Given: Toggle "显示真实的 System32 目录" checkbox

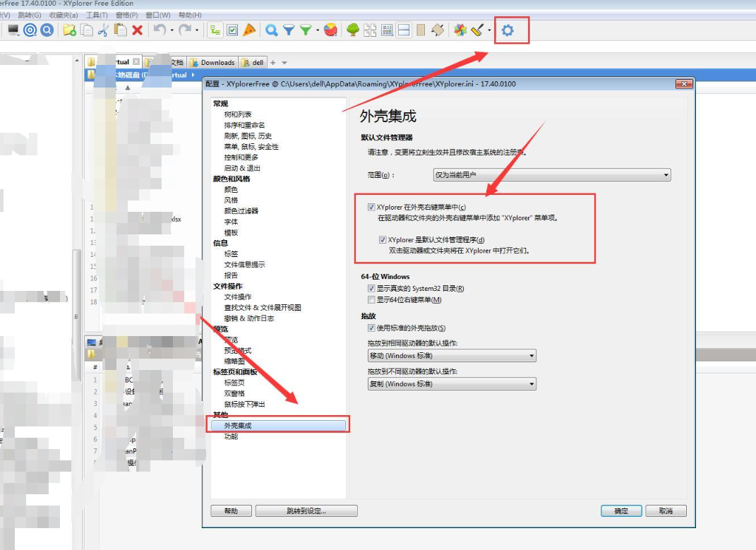Looking at the screenshot, I should (371, 289).
